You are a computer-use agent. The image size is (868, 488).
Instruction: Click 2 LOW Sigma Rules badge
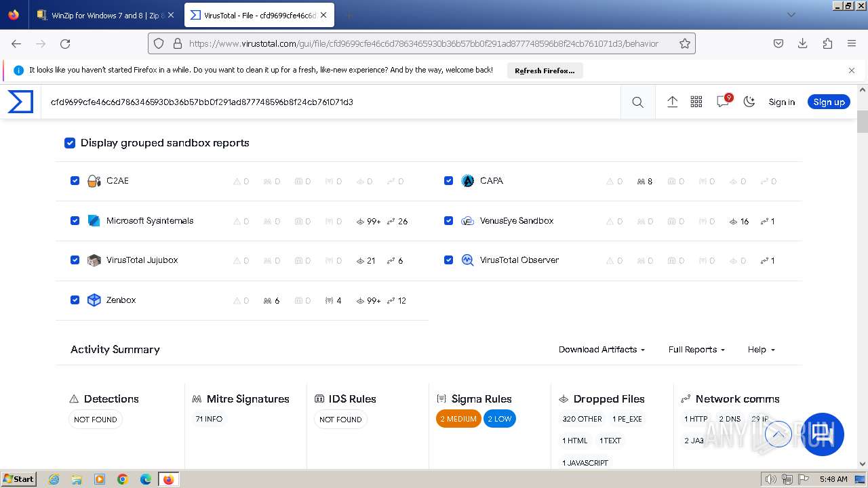pyautogui.click(x=500, y=419)
